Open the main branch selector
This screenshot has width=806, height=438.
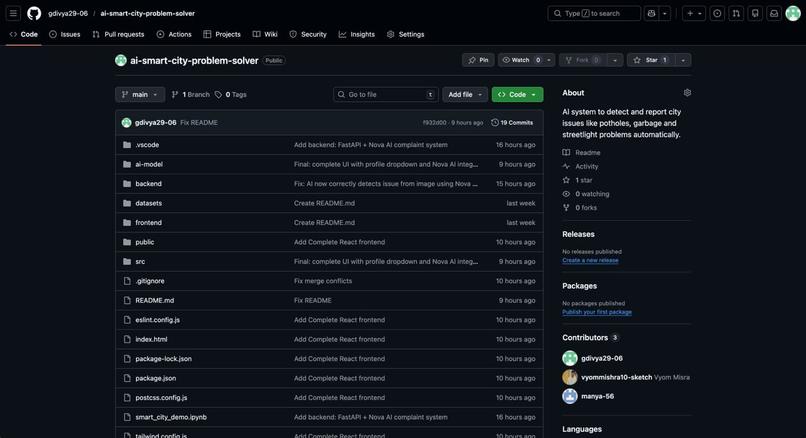(x=140, y=95)
